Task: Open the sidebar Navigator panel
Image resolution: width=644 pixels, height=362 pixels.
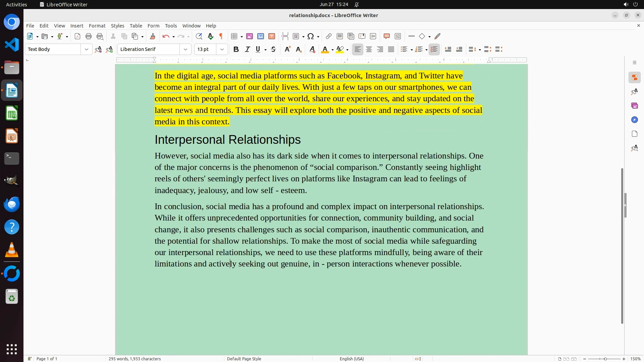Action: coord(634,120)
